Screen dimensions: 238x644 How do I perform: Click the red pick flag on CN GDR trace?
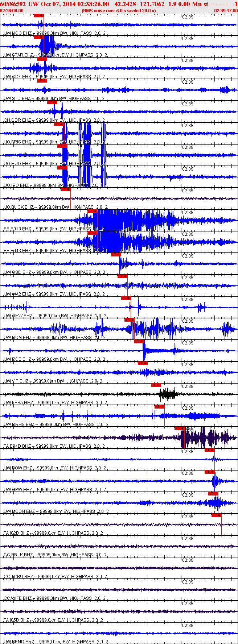52,103
